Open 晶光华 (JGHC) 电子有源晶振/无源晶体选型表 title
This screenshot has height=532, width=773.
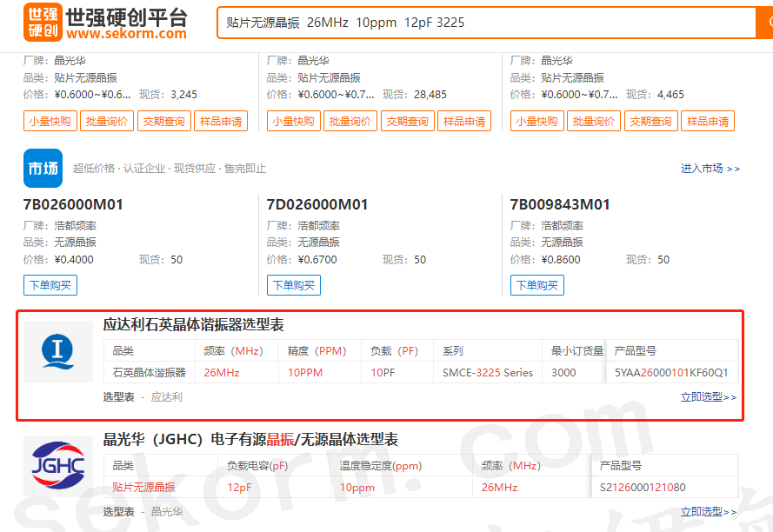point(250,439)
